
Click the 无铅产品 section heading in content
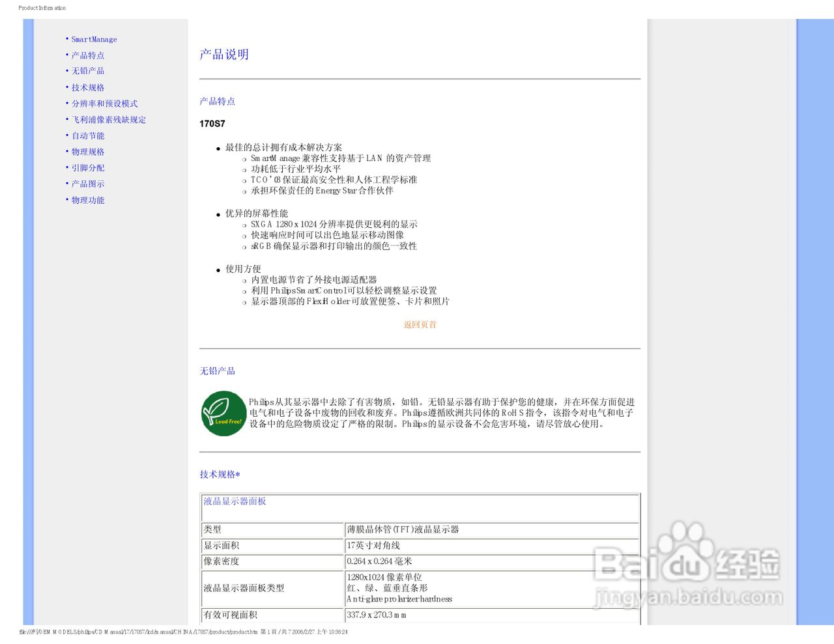point(218,371)
